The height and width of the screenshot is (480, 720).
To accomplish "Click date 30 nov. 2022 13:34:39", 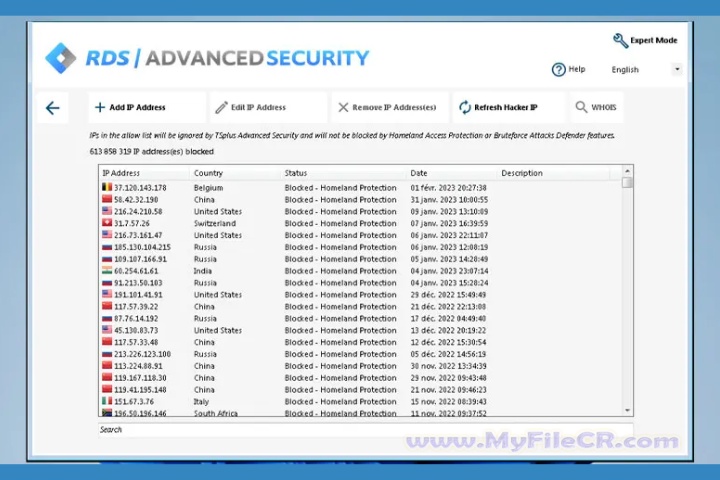I will pos(449,366).
